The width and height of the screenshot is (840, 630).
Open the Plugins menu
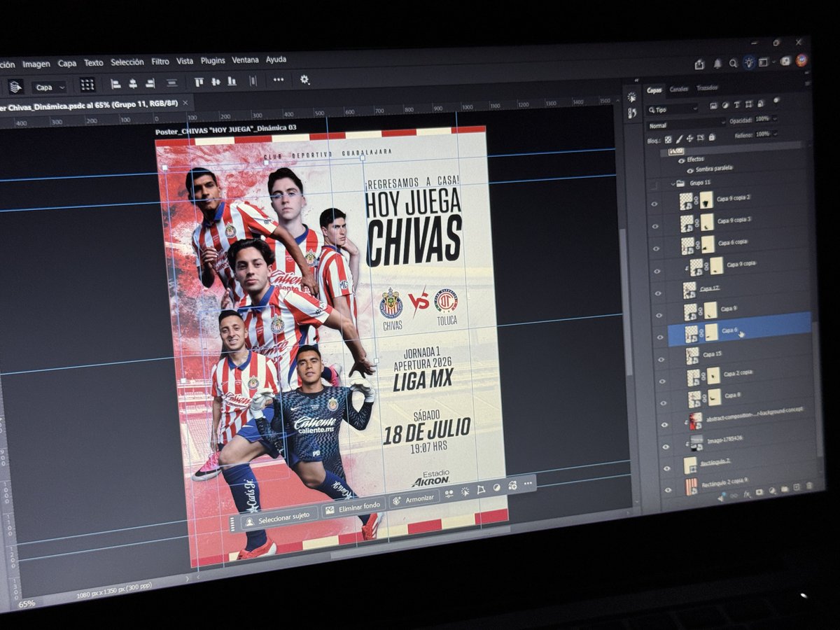(x=213, y=61)
